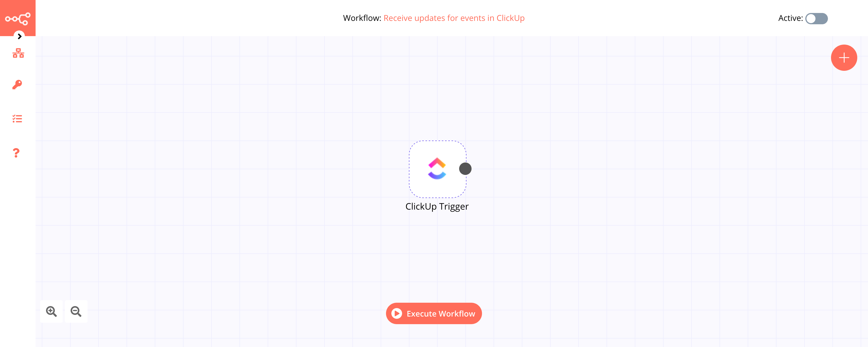Open the connections/network panel icon
Viewport: 868px width, 347px height.
18,53
